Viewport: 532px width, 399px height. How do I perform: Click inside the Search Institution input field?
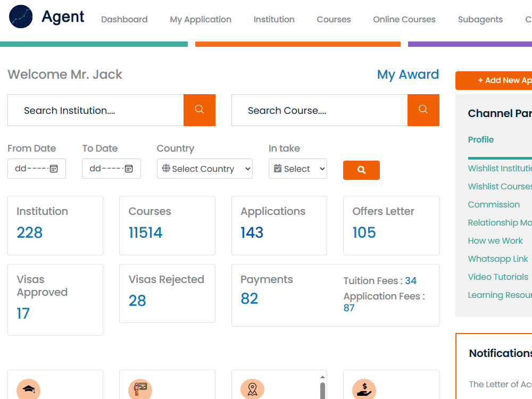96,110
